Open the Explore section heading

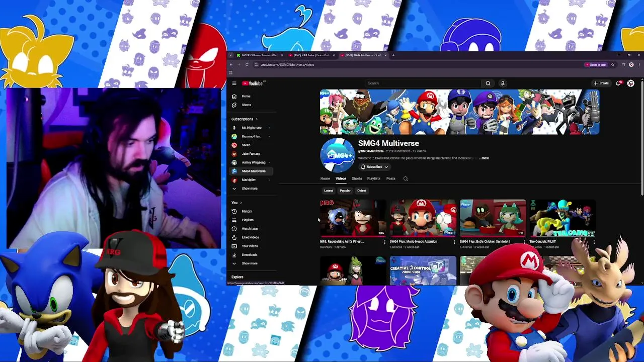click(237, 277)
